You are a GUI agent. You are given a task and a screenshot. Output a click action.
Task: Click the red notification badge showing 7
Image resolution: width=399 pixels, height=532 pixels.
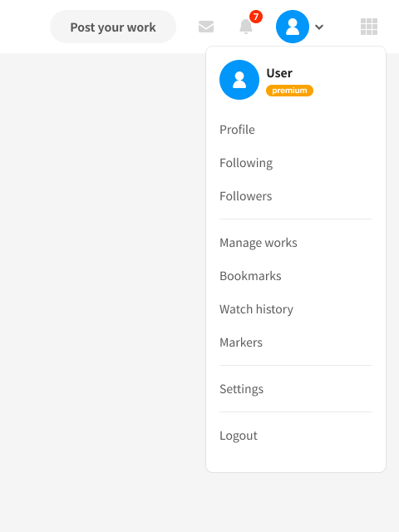pos(256,17)
